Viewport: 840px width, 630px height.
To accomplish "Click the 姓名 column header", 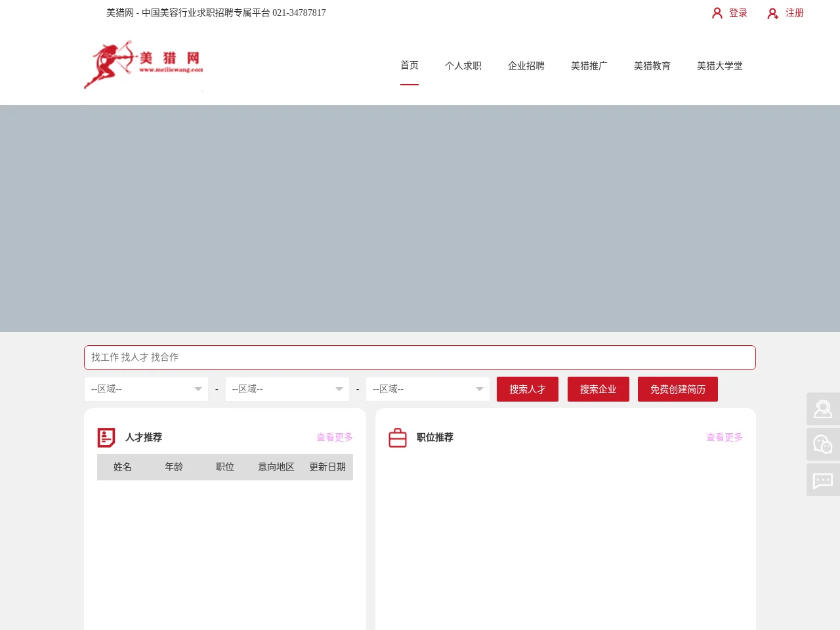I will (123, 467).
